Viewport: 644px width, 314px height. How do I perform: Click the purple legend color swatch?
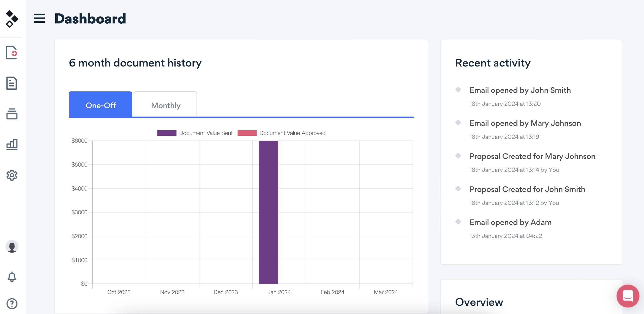coord(167,133)
